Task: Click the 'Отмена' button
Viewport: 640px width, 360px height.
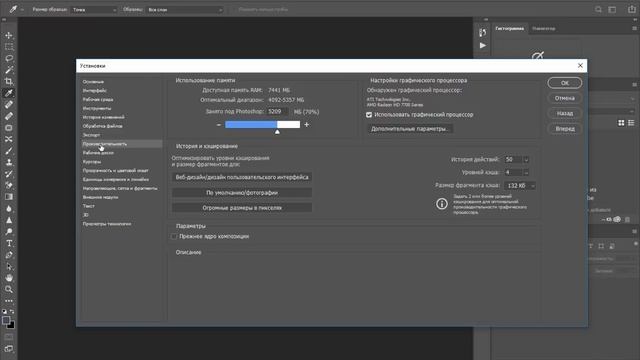Action: 564,98
